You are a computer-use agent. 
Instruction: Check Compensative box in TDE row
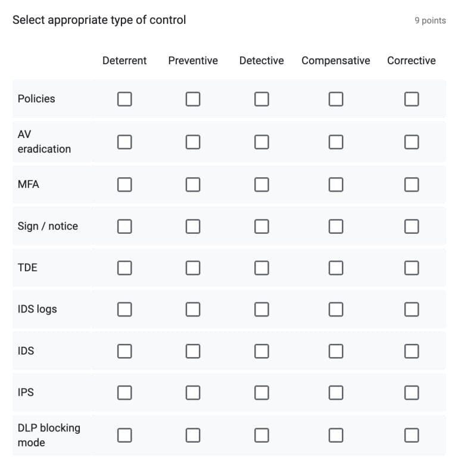pyautogui.click(x=336, y=268)
